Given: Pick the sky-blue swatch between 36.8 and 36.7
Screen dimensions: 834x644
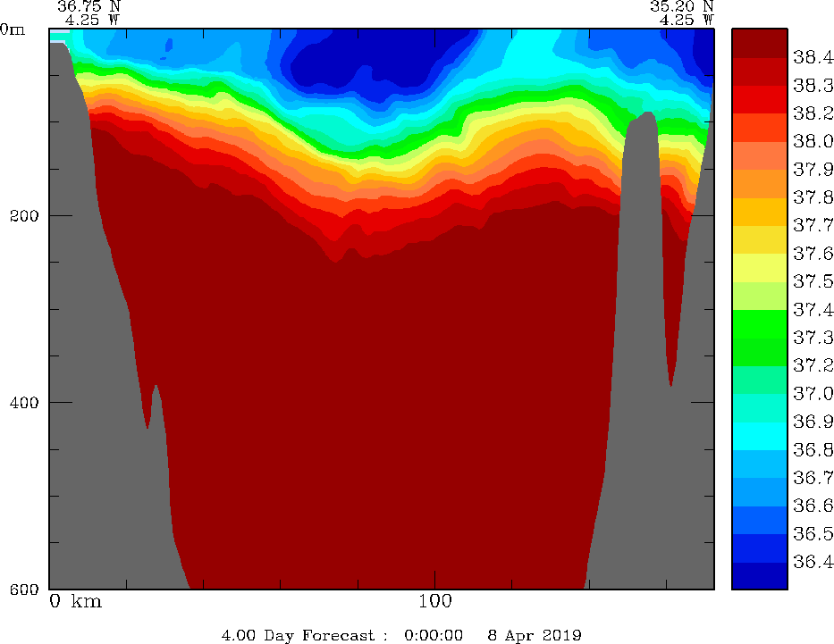Looking at the screenshot, I should coord(760,464).
